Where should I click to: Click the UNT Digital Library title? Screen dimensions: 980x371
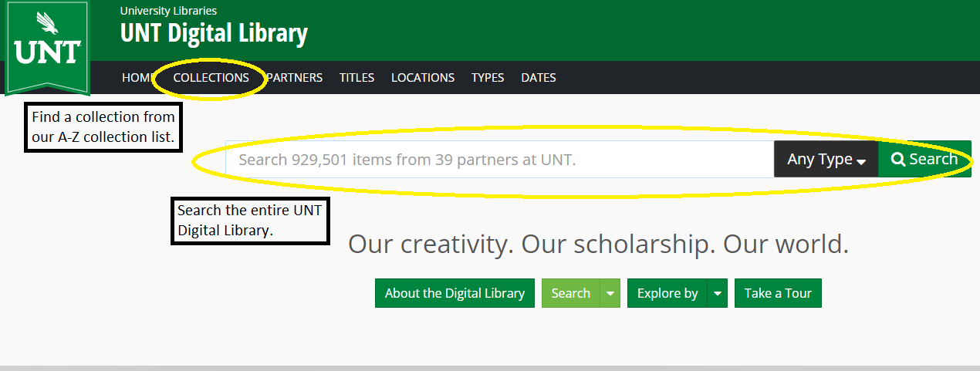pyautogui.click(x=214, y=34)
